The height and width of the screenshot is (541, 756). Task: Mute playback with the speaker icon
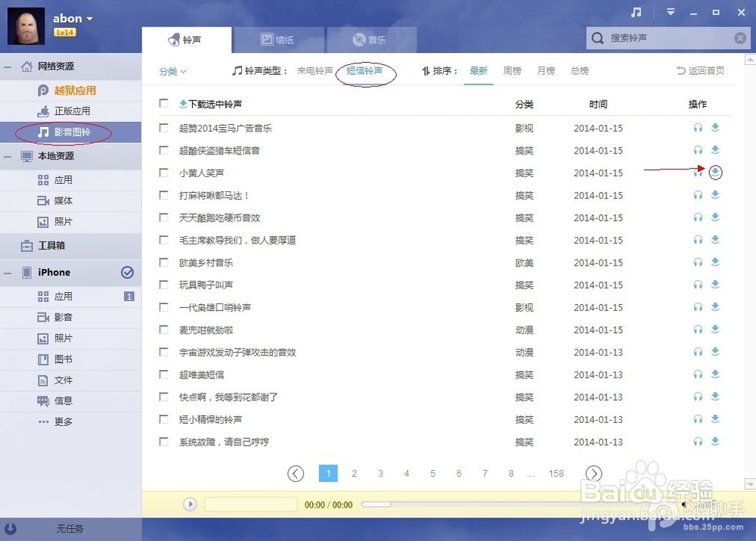684,503
